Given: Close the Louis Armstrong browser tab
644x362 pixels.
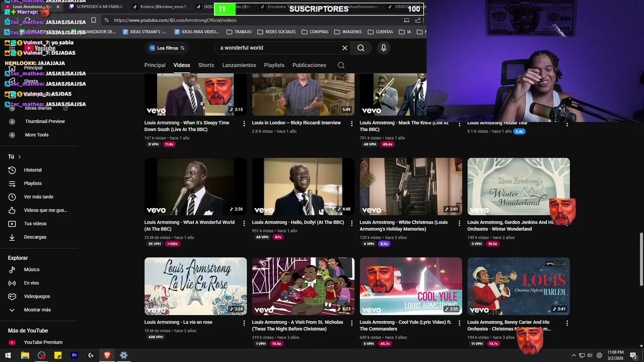Looking at the screenshot, I should coord(58,7).
